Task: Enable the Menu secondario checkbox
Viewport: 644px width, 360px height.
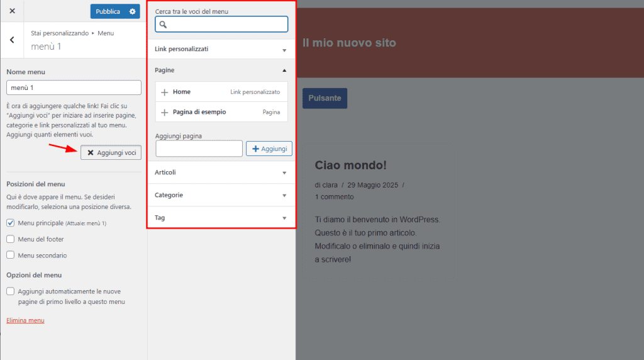Action: tap(10, 255)
